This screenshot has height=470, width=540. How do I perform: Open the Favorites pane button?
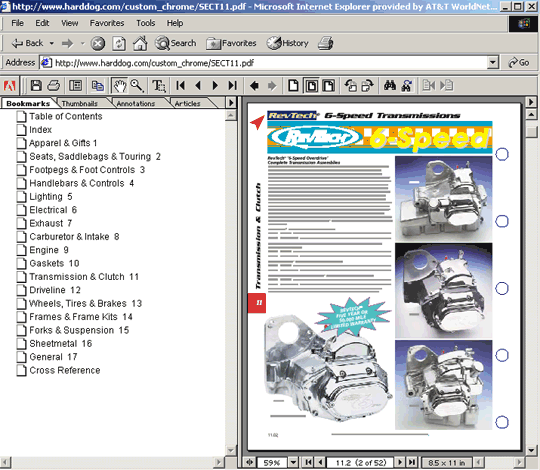[231, 43]
